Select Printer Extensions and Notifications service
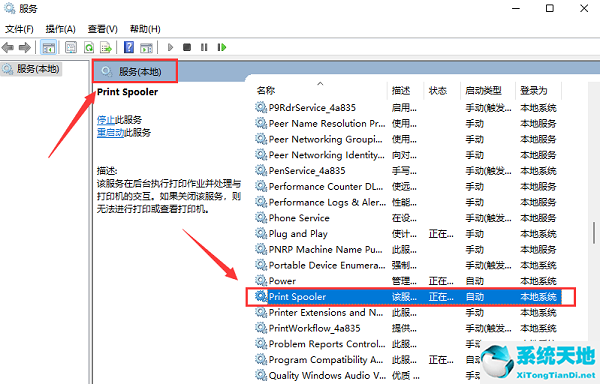 click(408, 312)
